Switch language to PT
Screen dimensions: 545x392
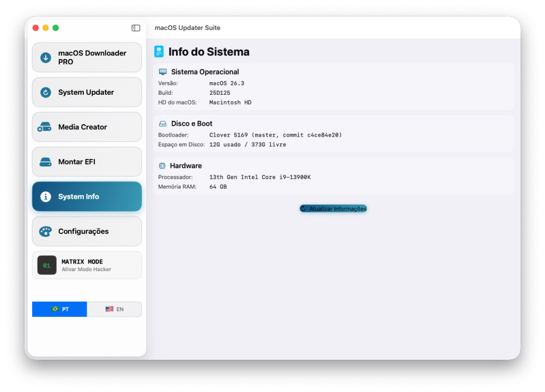[x=59, y=309]
